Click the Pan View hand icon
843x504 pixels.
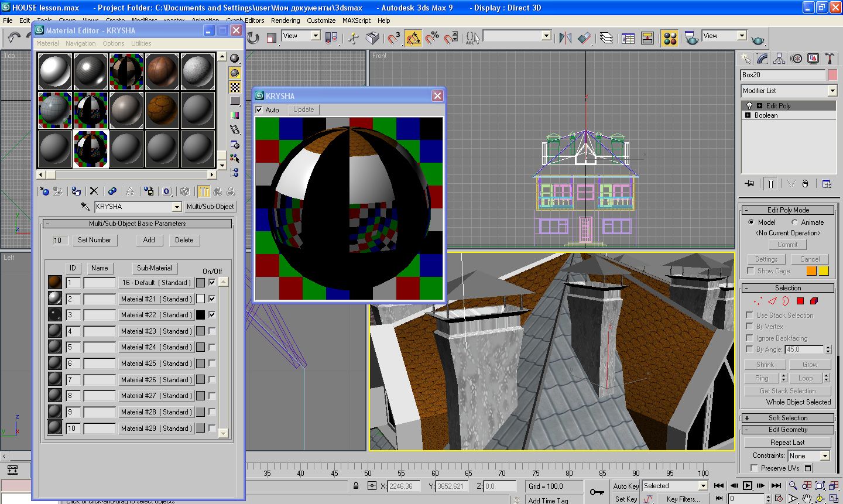click(x=807, y=499)
